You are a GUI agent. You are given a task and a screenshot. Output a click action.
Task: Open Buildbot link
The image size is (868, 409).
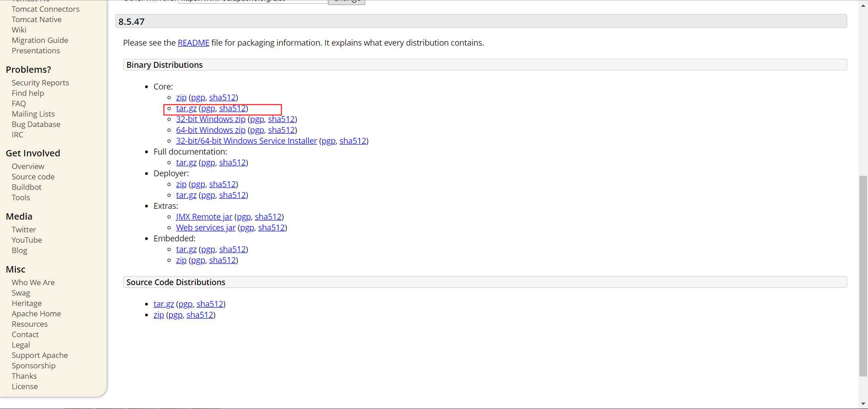26,187
